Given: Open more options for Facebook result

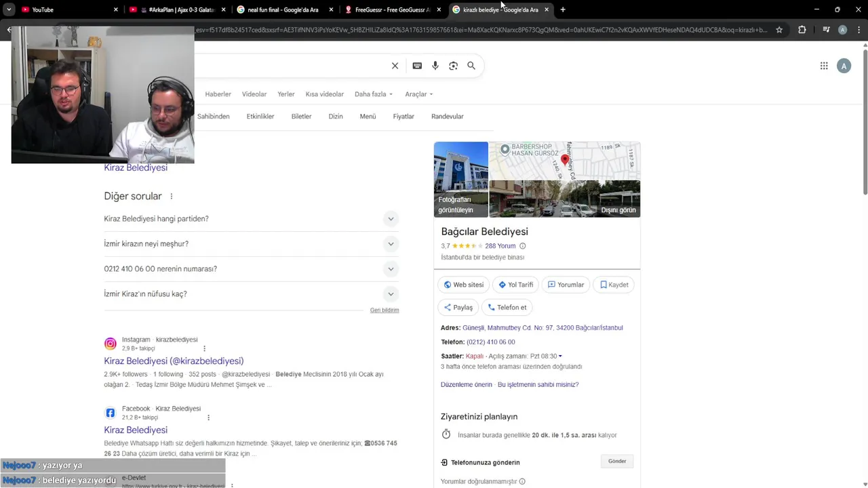Looking at the screenshot, I should point(208,418).
